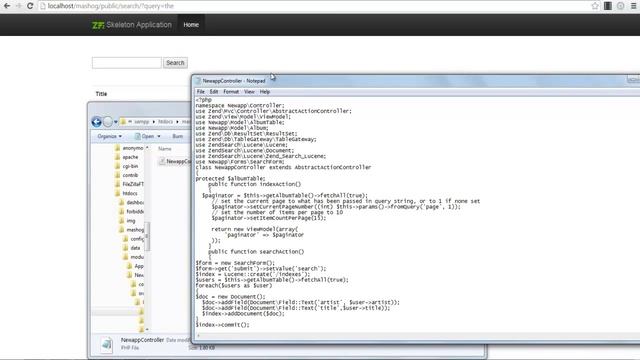Click Title column header on web page
Image resolution: width=640 pixels, height=360 pixels.
coord(101,94)
